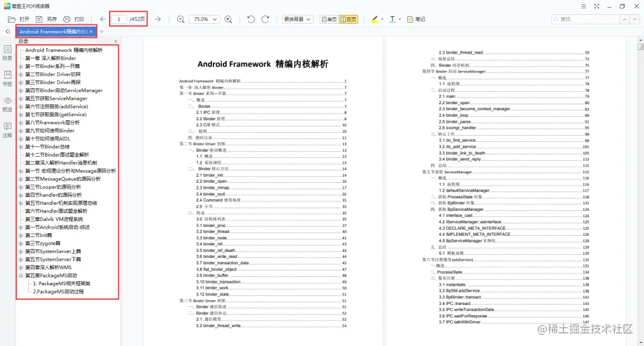Image resolution: width=644 pixels, height=346 pixels.
Task: Jump to previous search result
Action: (625, 19)
